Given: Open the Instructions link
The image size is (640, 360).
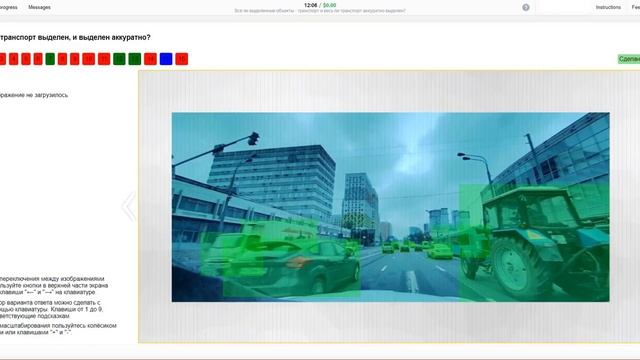Looking at the screenshot, I should tap(608, 7).
